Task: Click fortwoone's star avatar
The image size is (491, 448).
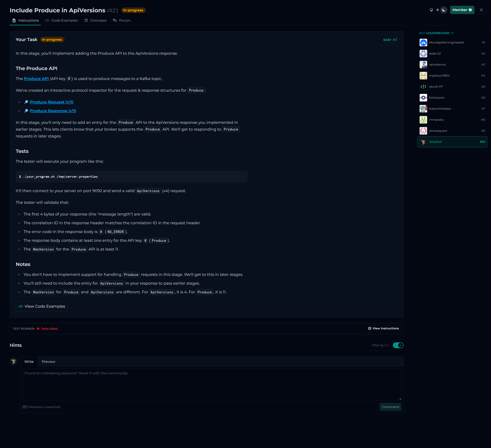Action: [423, 98]
